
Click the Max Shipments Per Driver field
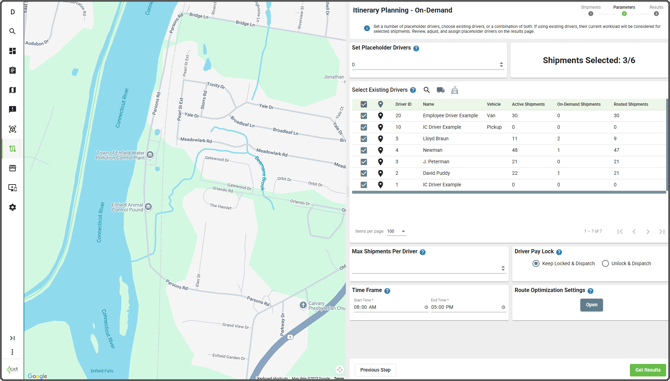[x=429, y=269]
